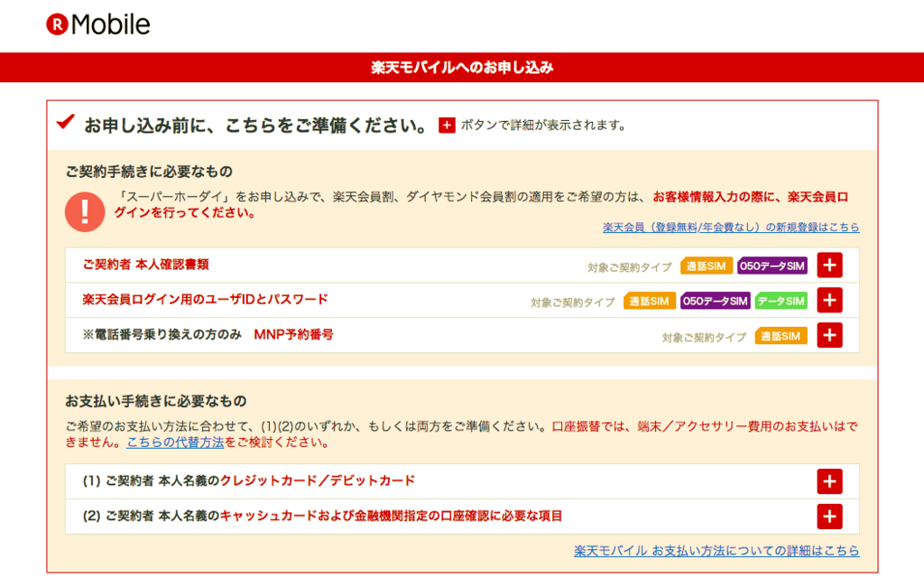The width and height of the screenshot is (924, 587).
Task: Click 050データSIM badge in 本人確認書類 row
Action: pos(772,266)
